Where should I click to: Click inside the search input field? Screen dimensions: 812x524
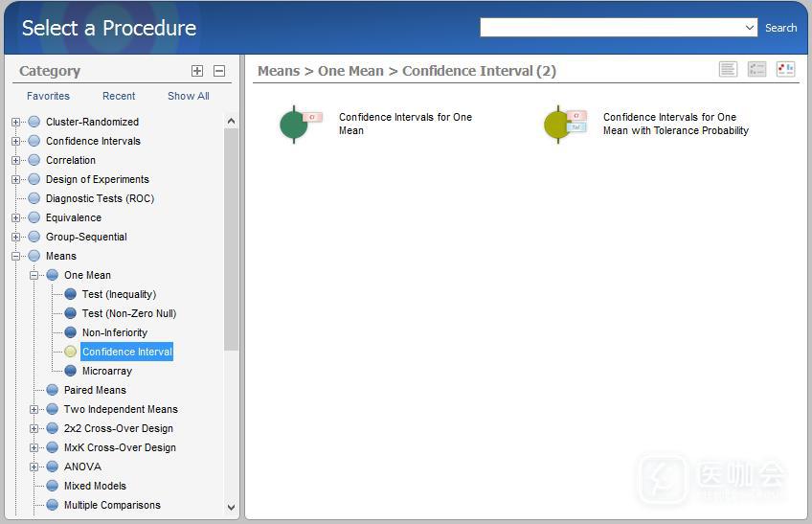(x=611, y=28)
